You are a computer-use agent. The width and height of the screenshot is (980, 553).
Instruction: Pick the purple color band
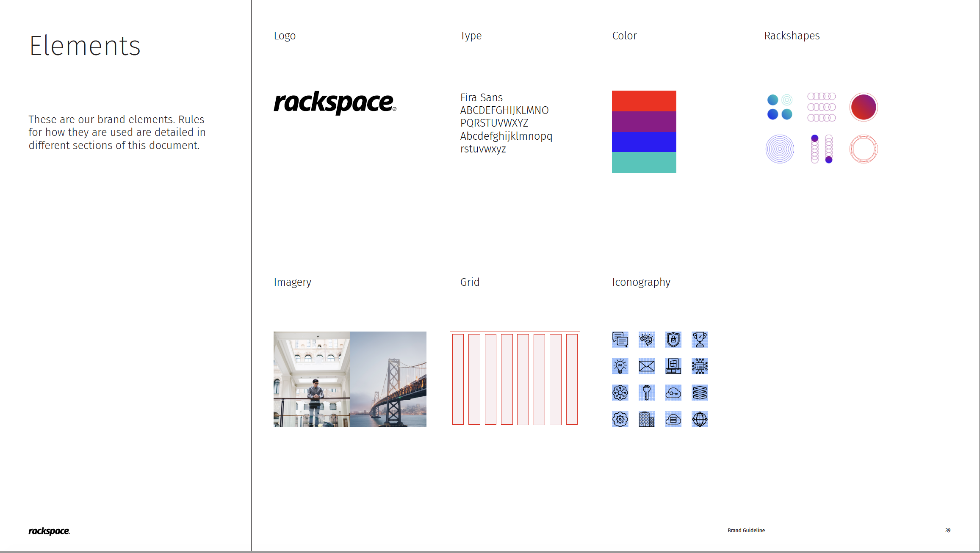[x=644, y=122]
